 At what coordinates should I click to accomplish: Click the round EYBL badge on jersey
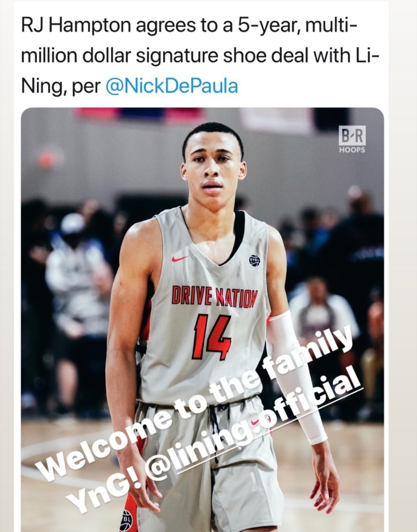pos(255,260)
